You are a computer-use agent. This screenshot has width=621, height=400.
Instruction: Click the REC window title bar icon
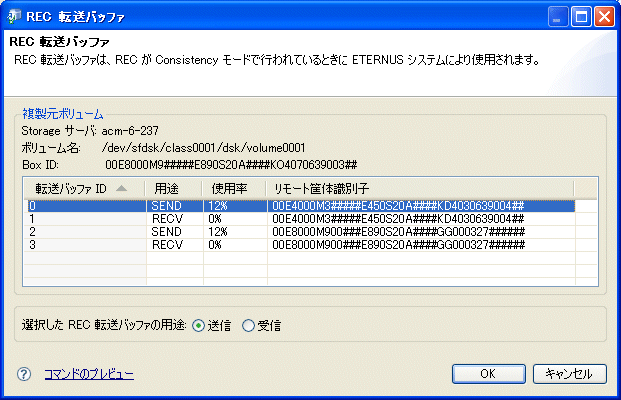click(x=14, y=17)
